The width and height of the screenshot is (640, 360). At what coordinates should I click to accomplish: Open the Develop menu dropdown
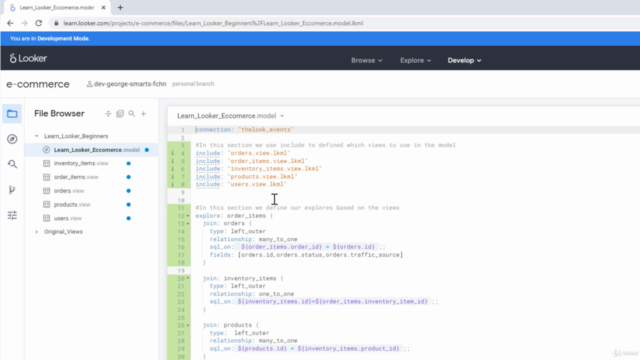(x=464, y=60)
